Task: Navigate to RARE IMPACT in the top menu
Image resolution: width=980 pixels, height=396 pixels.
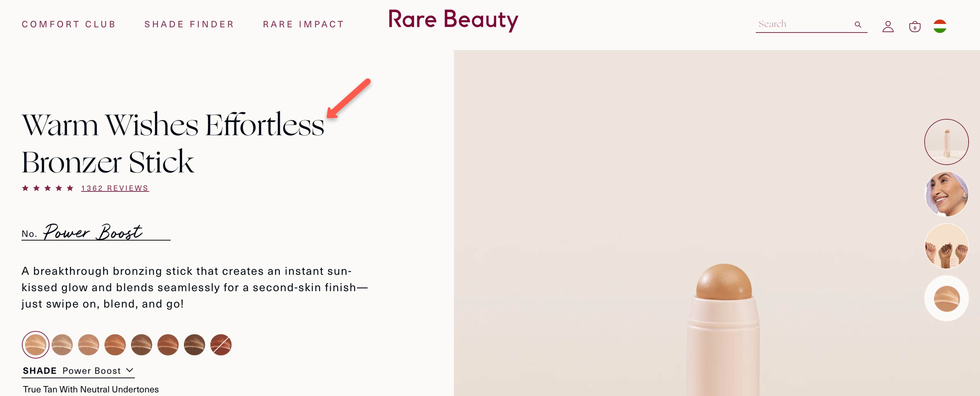Action: [303, 24]
